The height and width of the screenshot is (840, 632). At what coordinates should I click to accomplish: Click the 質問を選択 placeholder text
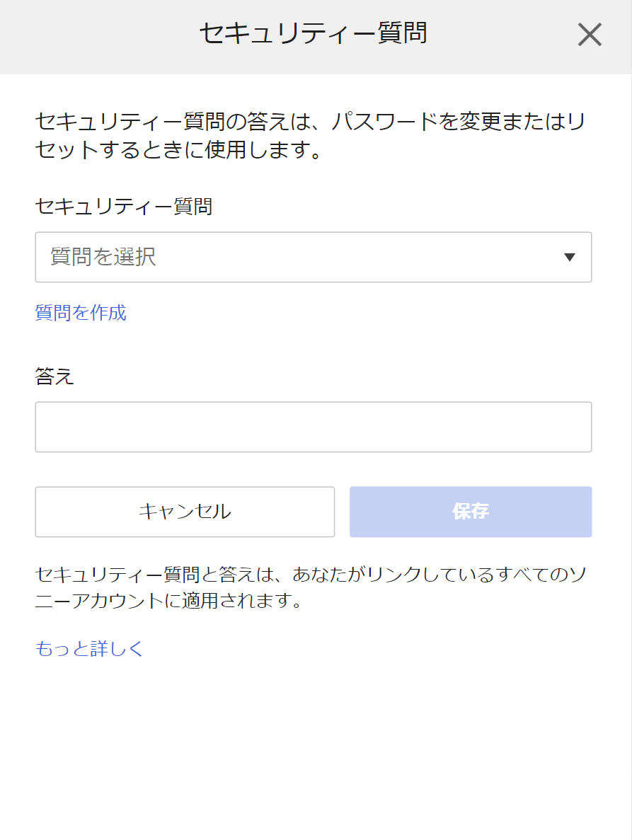103,258
